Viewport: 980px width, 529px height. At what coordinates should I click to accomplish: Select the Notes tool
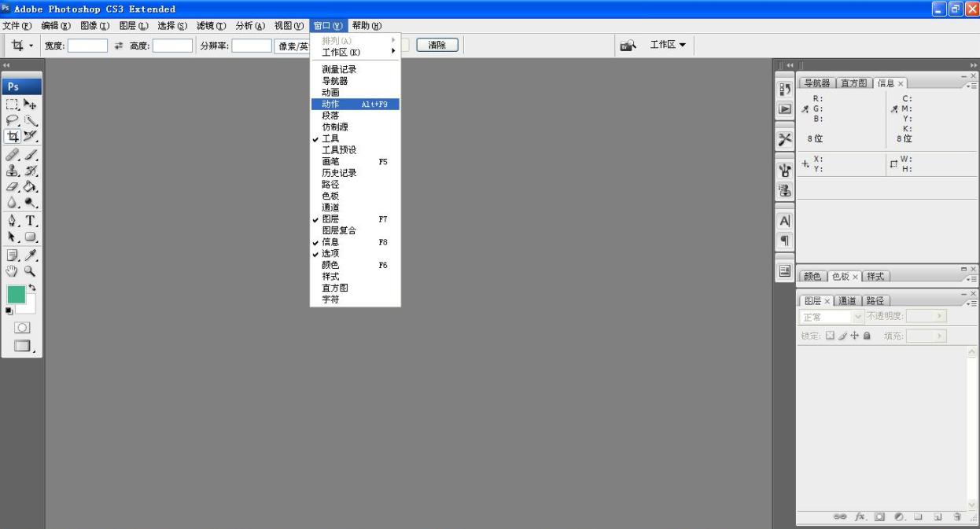[13, 255]
